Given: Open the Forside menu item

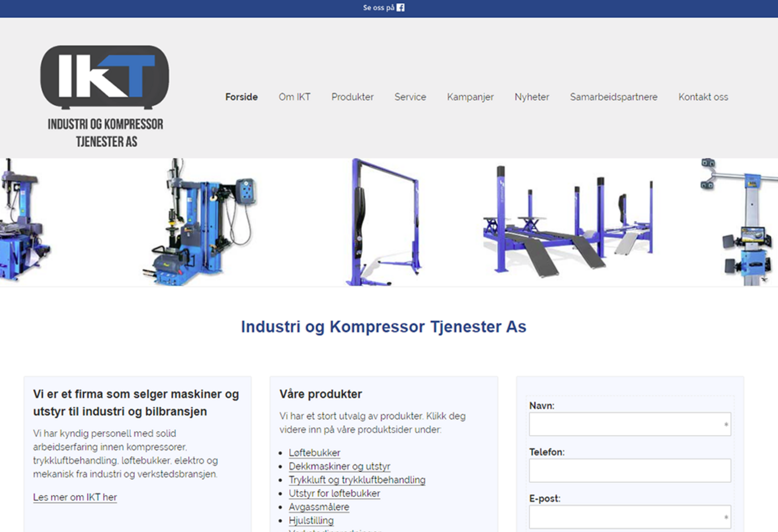Looking at the screenshot, I should pyautogui.click(x=241, y=97).
